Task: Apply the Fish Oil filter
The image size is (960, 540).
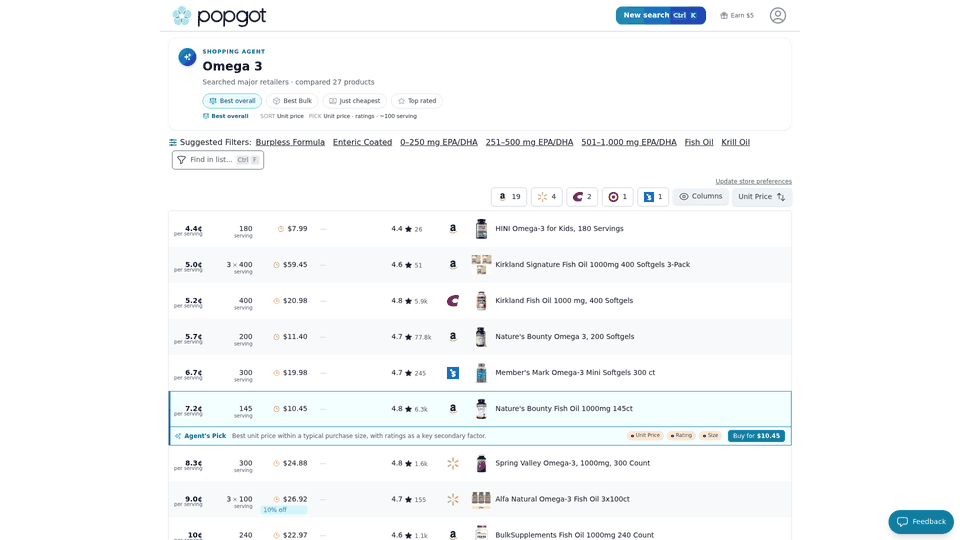Action: [x=699, y=142]
